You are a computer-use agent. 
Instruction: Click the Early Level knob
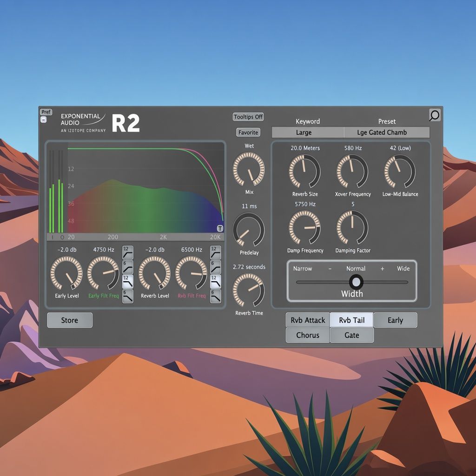tap(66, 273)
